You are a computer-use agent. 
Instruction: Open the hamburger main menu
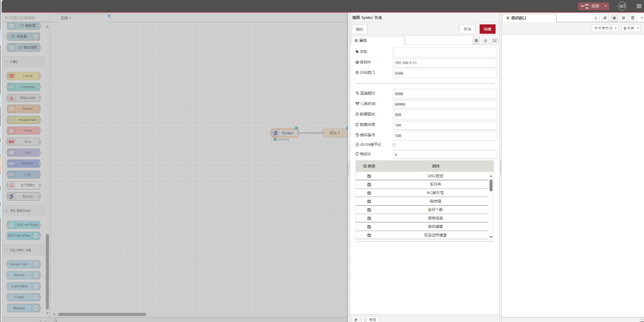point(639,6)
